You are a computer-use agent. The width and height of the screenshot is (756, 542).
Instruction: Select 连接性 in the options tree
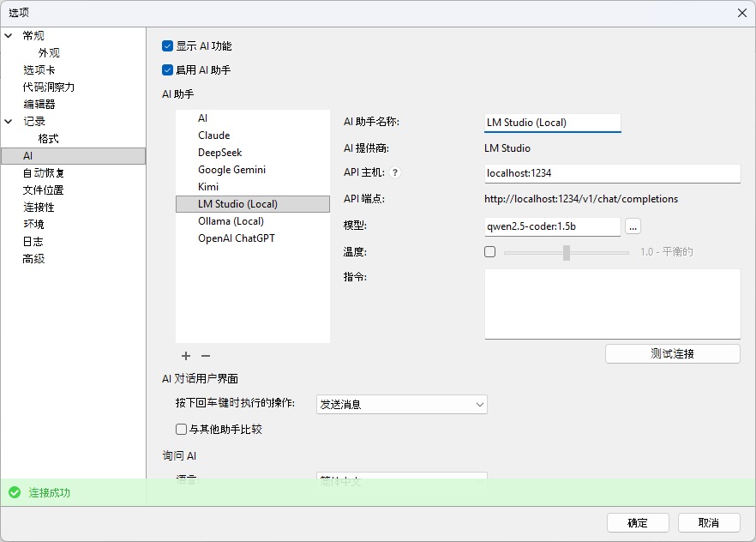click(39, 208)
